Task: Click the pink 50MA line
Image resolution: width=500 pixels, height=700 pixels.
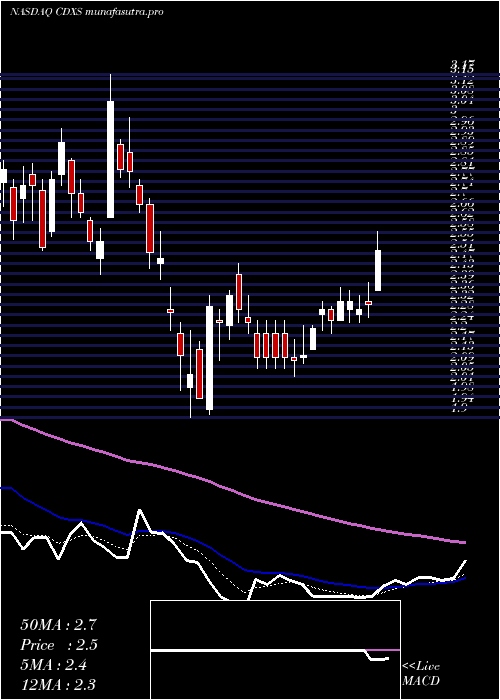Action: point(232,490)
